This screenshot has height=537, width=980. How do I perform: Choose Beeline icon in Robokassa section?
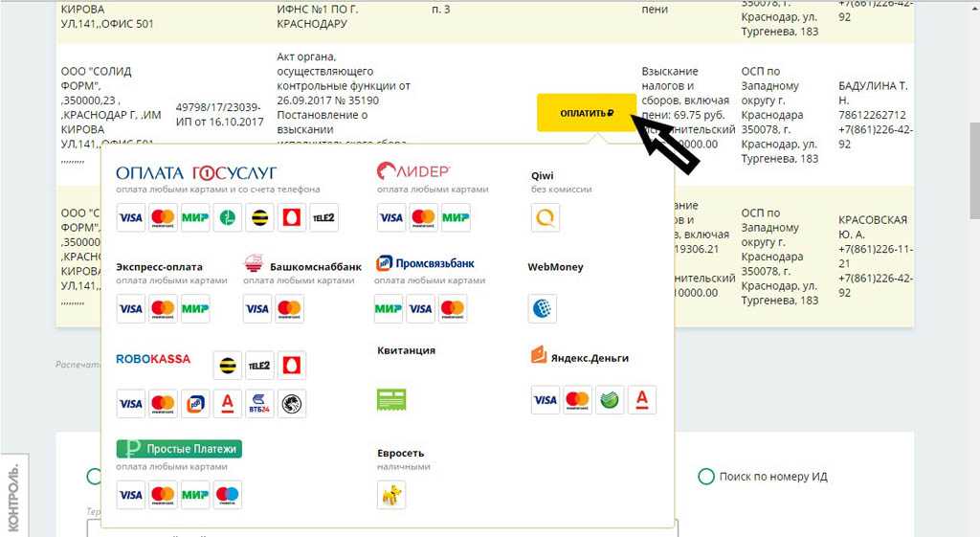(x=227, y=365)
